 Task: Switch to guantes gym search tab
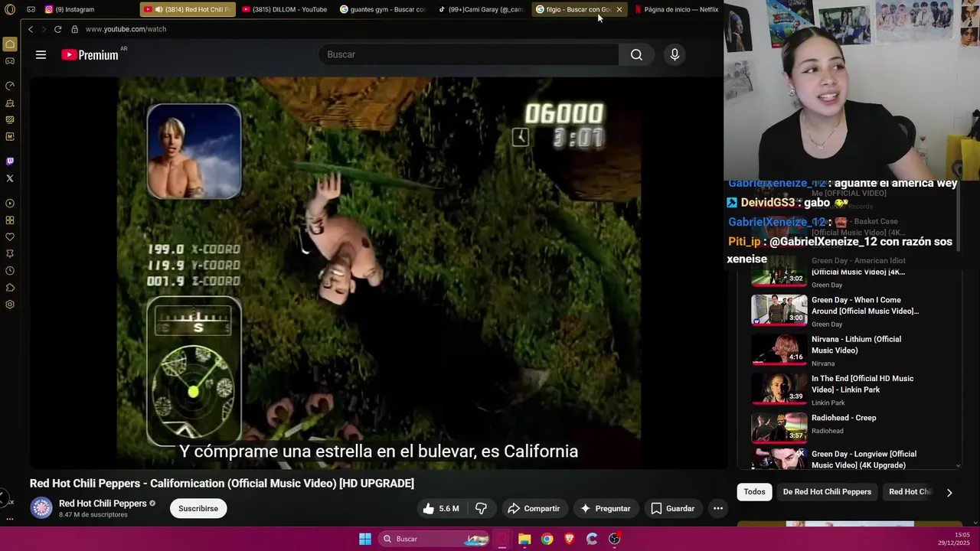click(383, 9)
